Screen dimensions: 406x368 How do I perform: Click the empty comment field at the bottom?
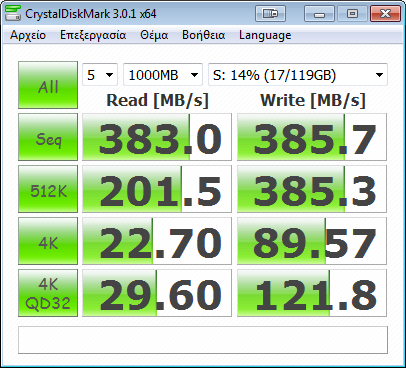[x=203, y=340]
